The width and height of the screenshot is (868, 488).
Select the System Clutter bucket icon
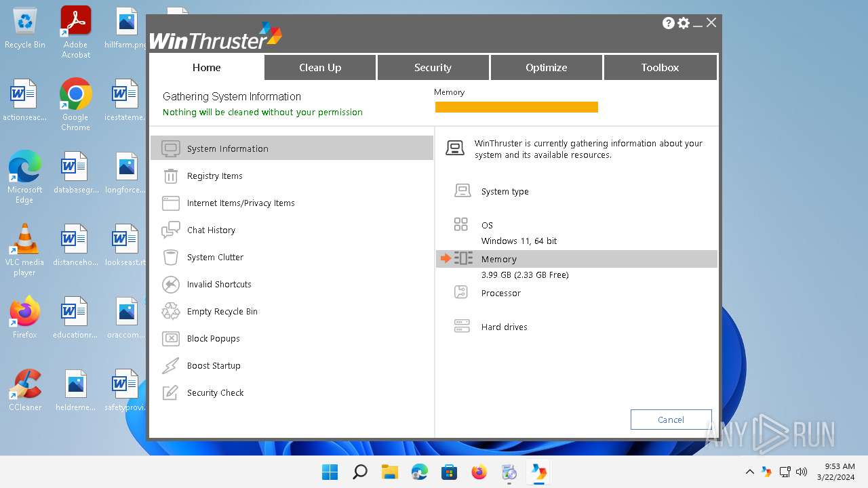171,257
